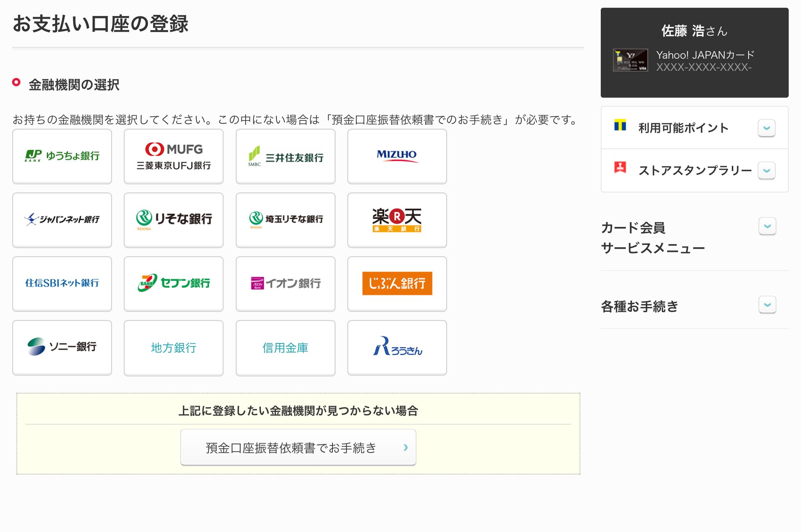Select the ゆうちょ銀行 bank tile
Viewport: 801px width, 532px height.
click(x=62, y=156)
